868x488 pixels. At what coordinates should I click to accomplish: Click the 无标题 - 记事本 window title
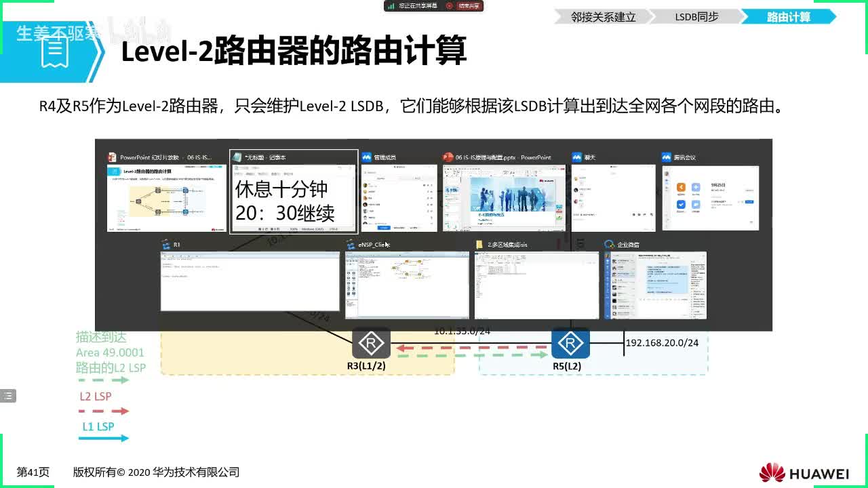click(264, 157)
